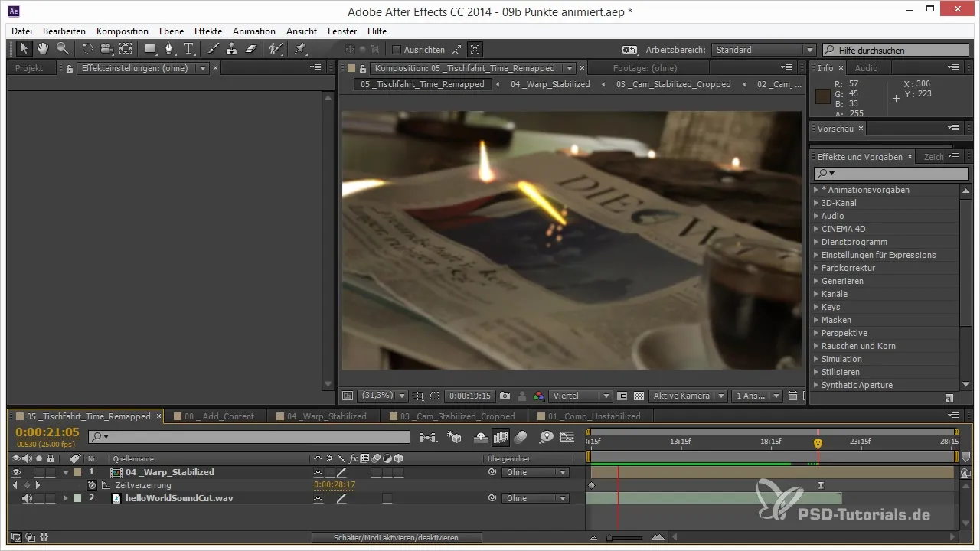The width and height of the screenshot is (980, 551).
Task: Open composition mini-flowchart in timeline
Action: coord(428,437)
